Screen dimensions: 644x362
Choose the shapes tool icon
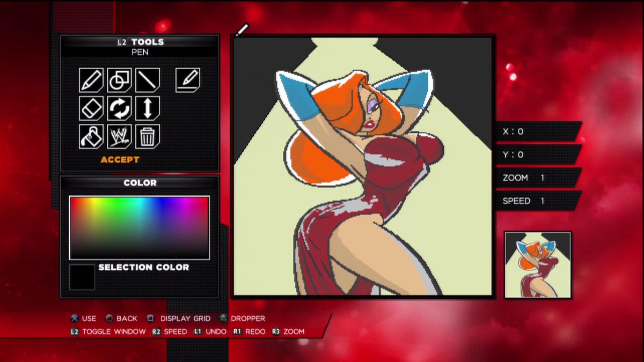(119, 80)
